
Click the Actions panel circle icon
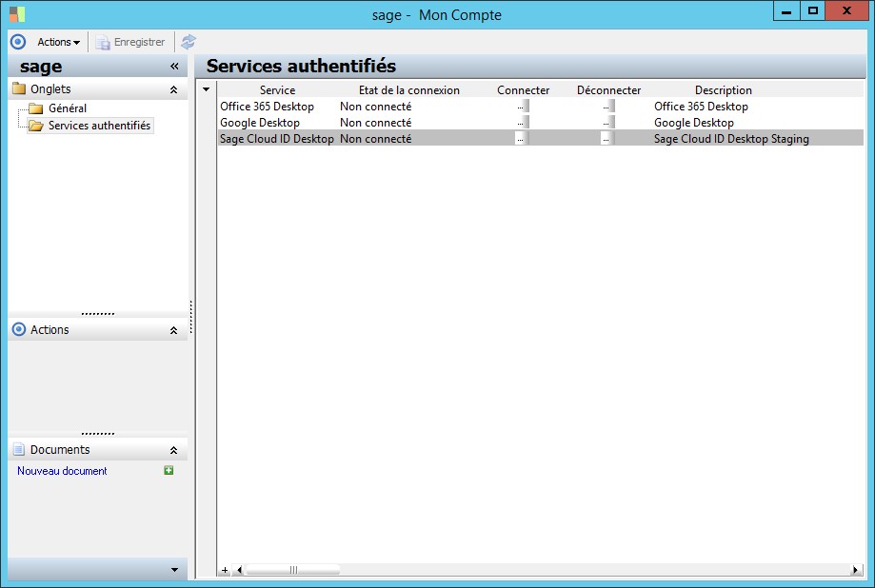[19, 329]
